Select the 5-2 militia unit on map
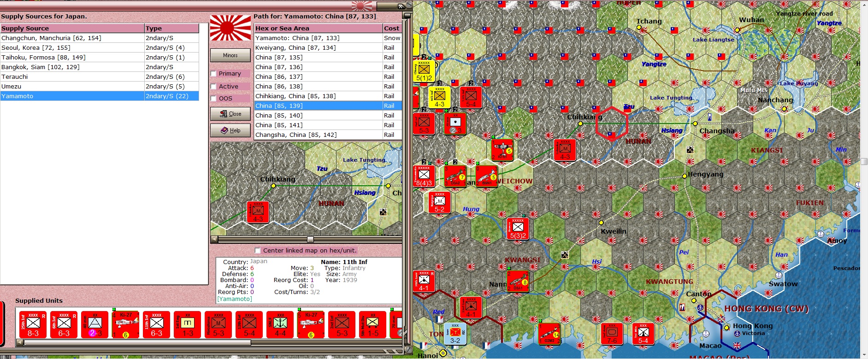This screenshot has height=359, width=868. (440, 203)
